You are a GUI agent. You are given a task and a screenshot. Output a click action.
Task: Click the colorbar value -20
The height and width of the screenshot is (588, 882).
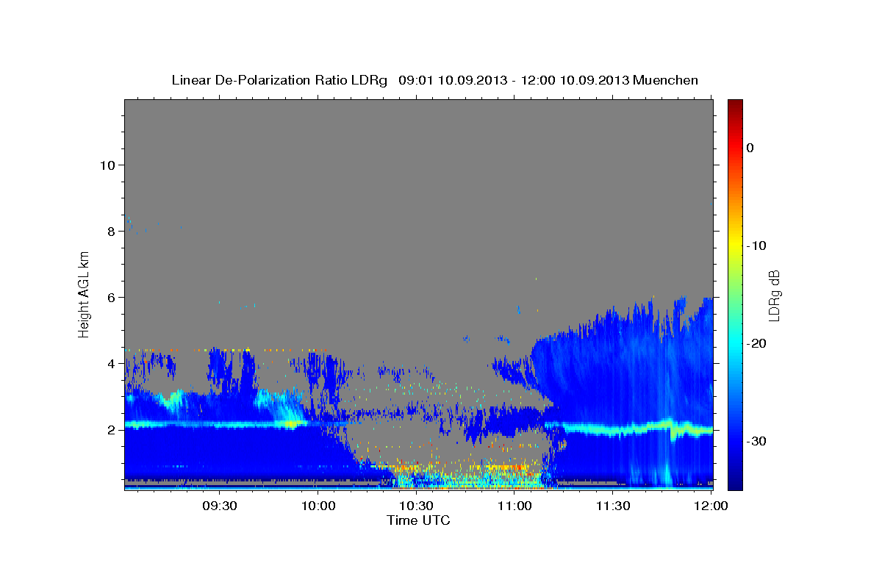tap(756, 343)
